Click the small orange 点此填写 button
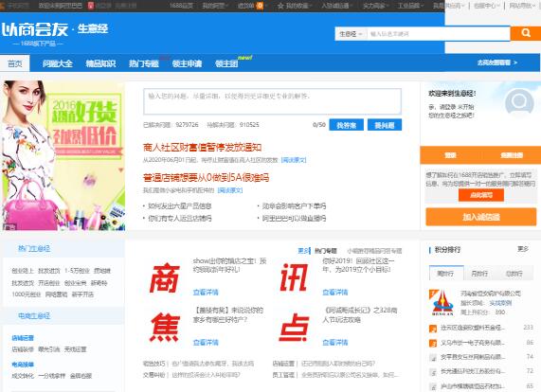 coord(481,195)
